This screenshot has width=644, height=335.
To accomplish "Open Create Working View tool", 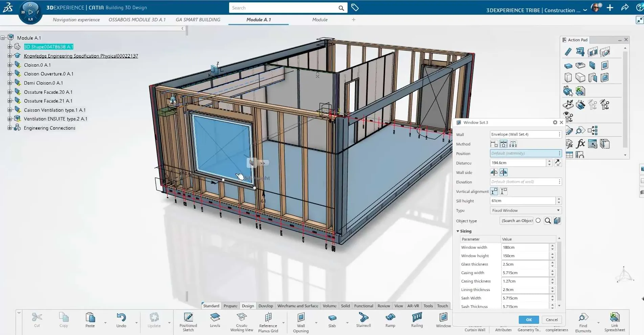I will pyautogui.click(x=242, y=322).
